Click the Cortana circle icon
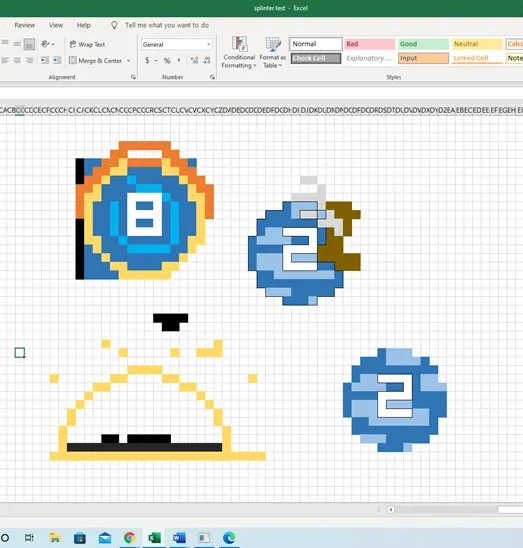Screen dimensions: 523x548 click(x=5, y=538)
